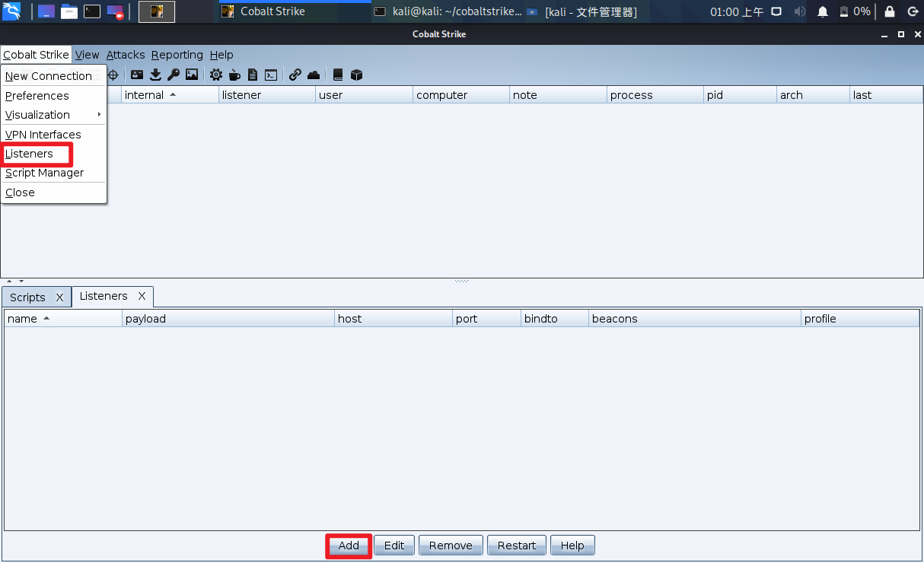Open the Downloads arrow icon
924x563 pixels.
(155, 75)
